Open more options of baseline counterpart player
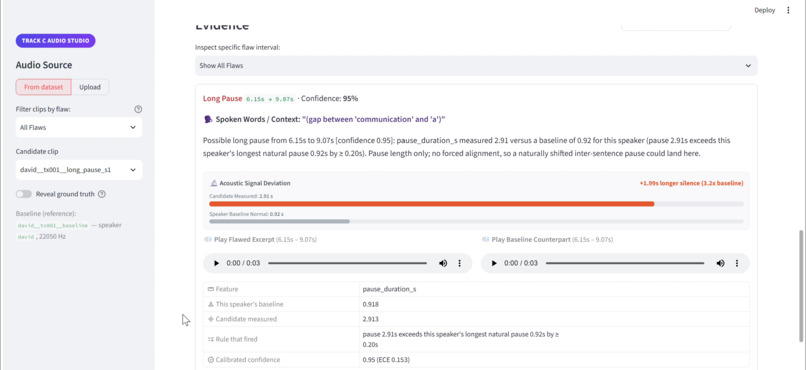This screenshot has width=806, height=370. pos(737,263)
